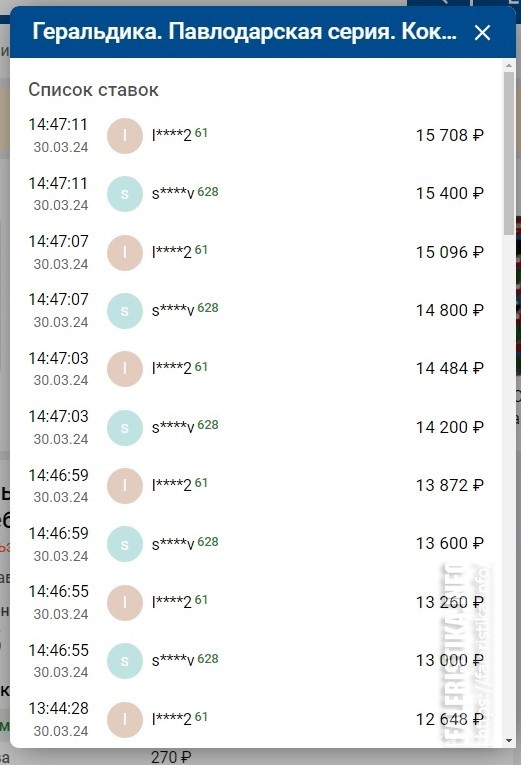The width and height of the screenshot is (521, 765).
Task: Open username l****2 at 13:44:28
Action: pyautogui.click(x=172, y=719)
